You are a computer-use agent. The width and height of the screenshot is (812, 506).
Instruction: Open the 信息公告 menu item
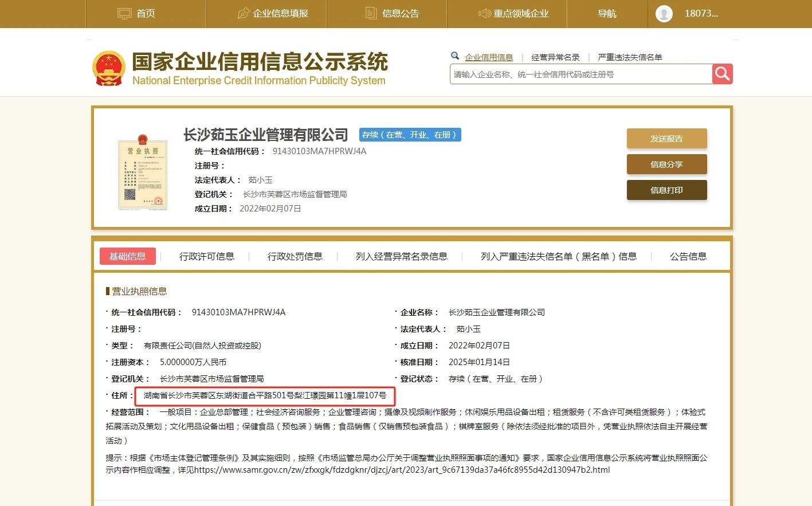coord(401,13)
